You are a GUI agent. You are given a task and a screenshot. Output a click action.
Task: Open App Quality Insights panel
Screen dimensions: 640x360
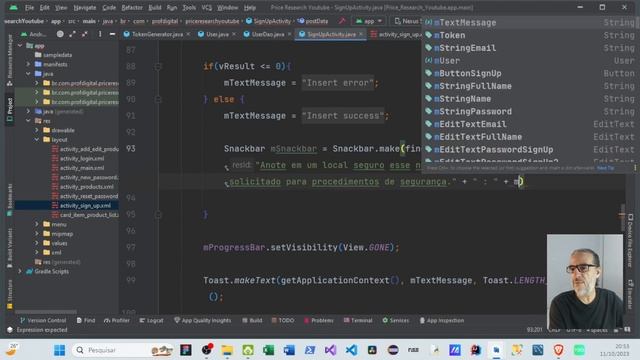[202, 320]
